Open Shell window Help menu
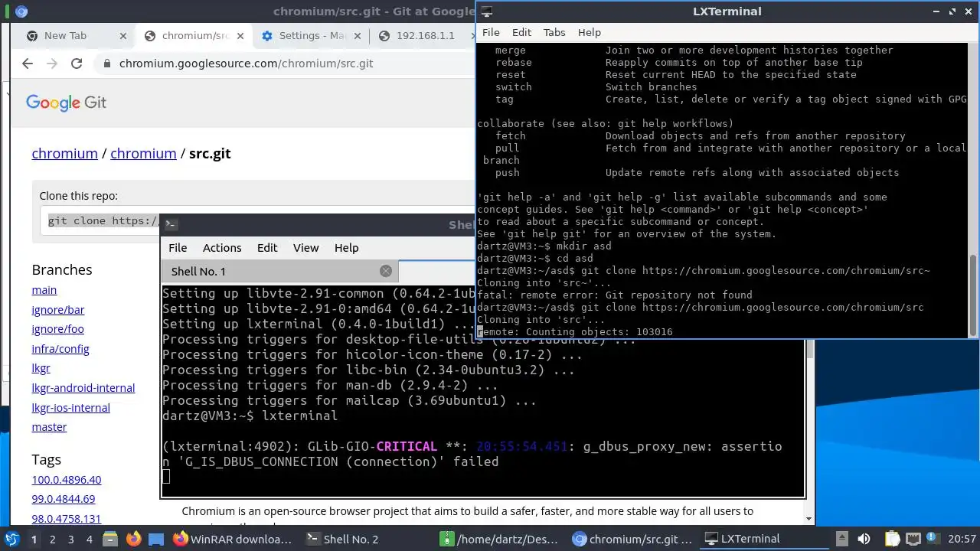Image resolution: width=980 pixels, height=551 pixels. point(346,247)
